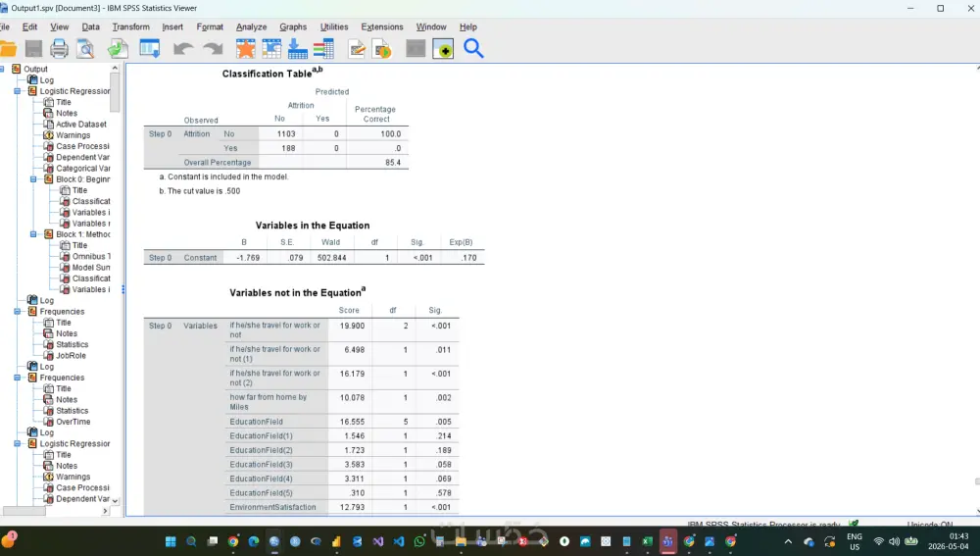Click the Go to Variable down-arrow icon
Image resolution: width=980 pixels, height=556 pixels.
pos(298,49)
